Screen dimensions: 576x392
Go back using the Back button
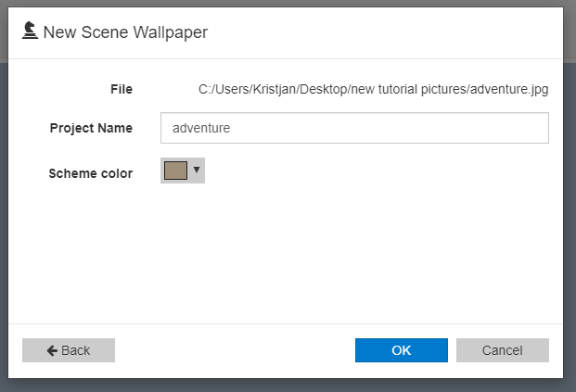(x=69, y=350)
